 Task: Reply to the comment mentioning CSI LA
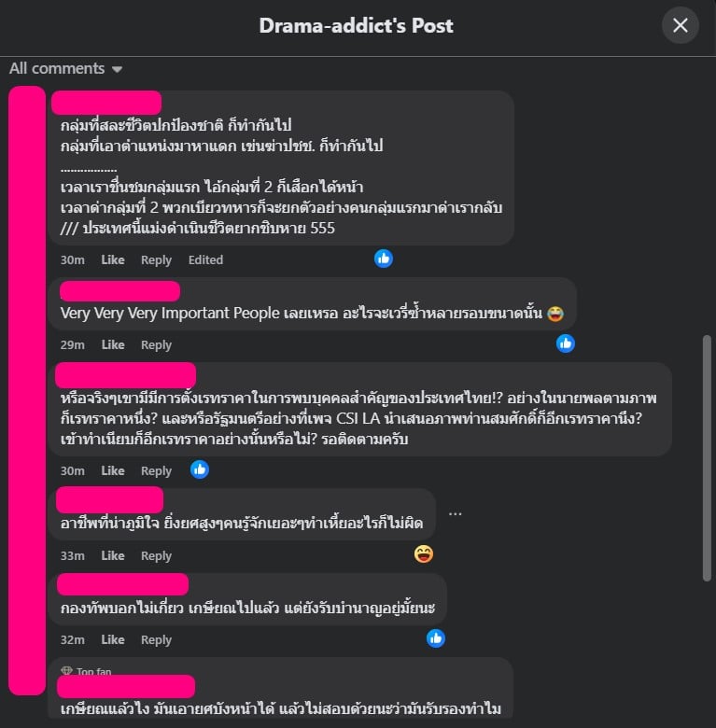point(156,470)
